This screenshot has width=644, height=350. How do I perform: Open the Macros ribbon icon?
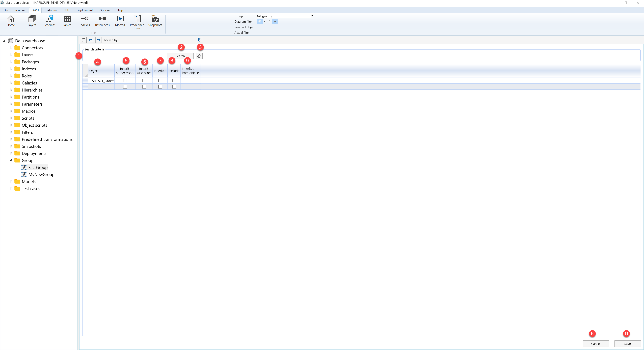pyautogui.click(x=120, y=21)
